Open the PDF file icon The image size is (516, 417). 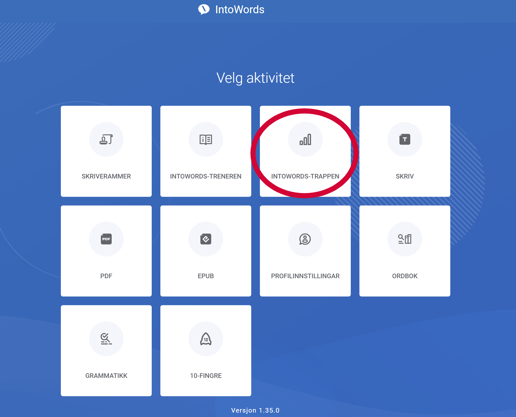click(106, 239)
